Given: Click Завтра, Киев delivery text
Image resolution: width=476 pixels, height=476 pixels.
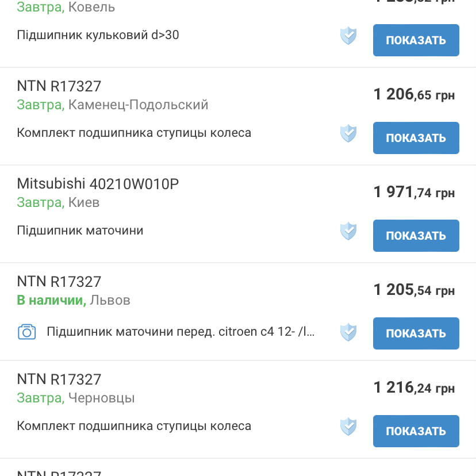Looking at the screenshot, I should [x=58, y=202].
